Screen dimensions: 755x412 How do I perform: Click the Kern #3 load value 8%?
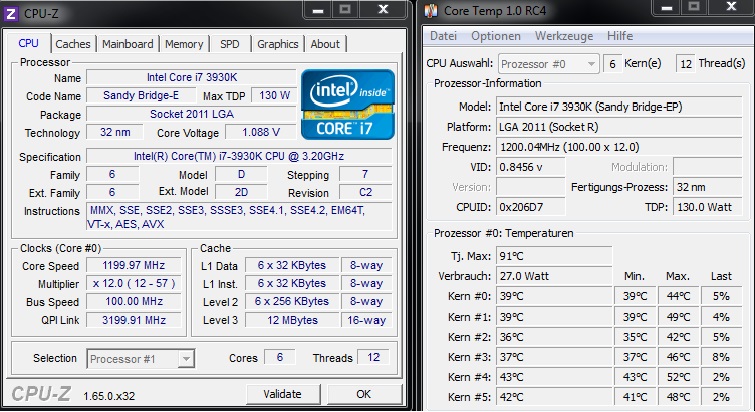[721, 357]
